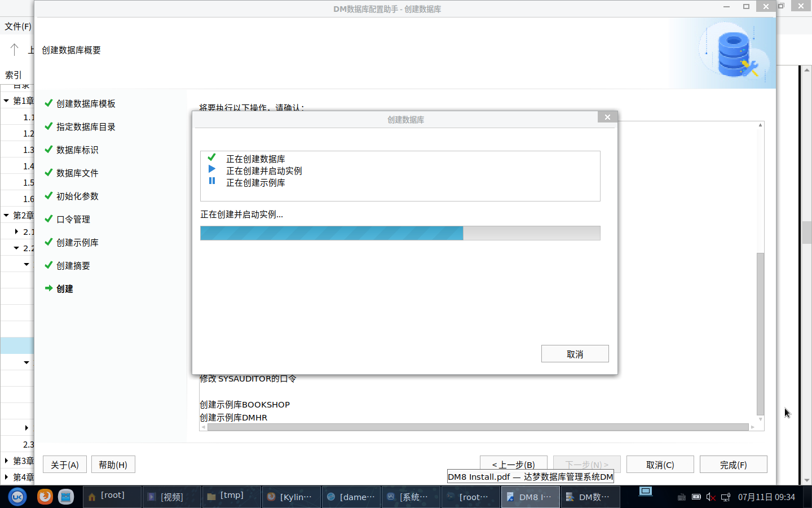This screenshot has width=812, height=508.
Task: Open the keyboard tray icon
Action: coord(681,497)
